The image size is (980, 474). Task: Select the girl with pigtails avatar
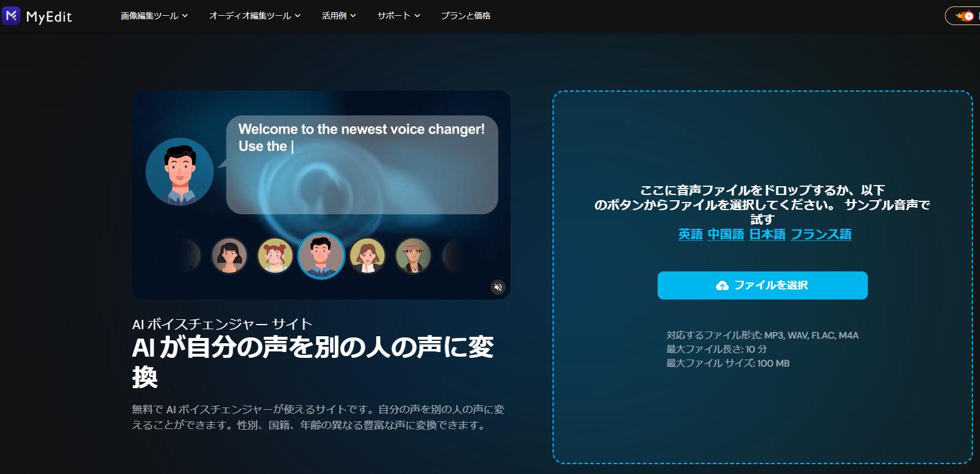[275, 256]
